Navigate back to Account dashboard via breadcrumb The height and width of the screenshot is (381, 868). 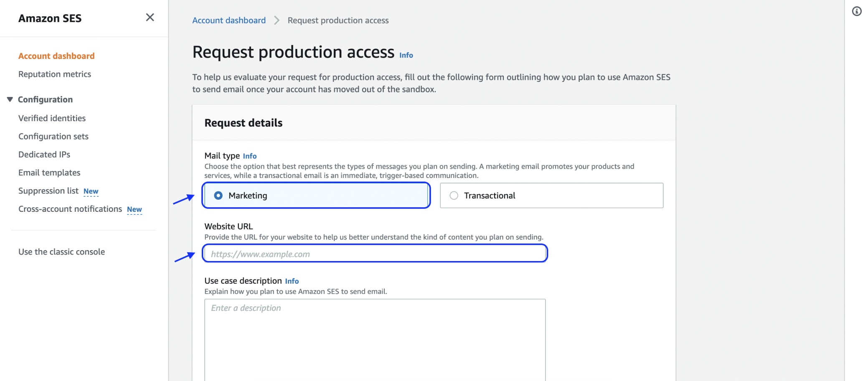[x=228, y=20]
